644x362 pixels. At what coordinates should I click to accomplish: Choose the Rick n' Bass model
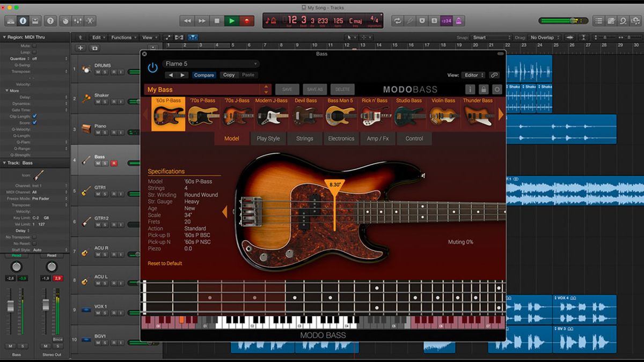[374, 114]
